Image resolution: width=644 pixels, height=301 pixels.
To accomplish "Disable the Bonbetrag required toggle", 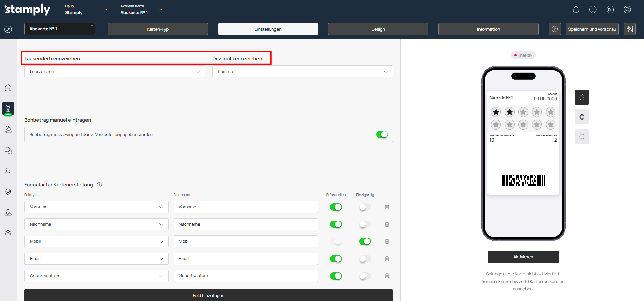I will pyautogui.click(x=382, y=135).
